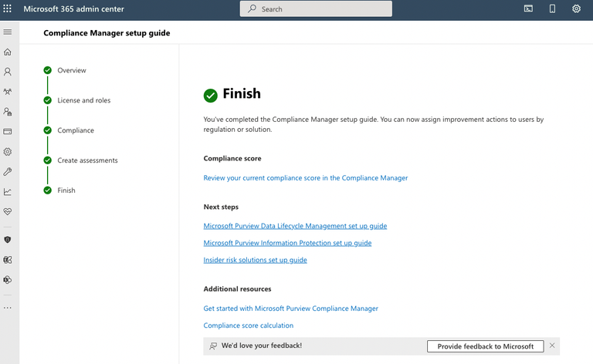
Task: Open the app launcher waffle icon
Action: [x=7, y=8]
